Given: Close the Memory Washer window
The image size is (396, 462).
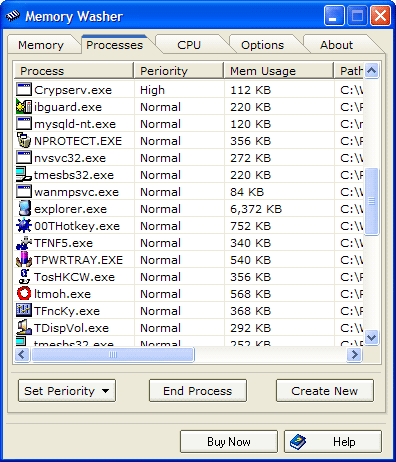Looking at the screenshot, I should pos(380,16).
